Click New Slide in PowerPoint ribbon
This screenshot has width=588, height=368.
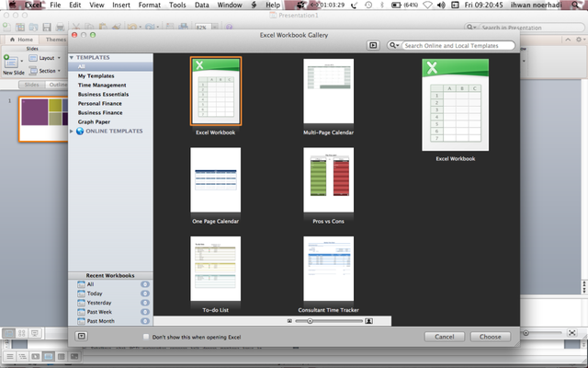(x=13, y=64)
